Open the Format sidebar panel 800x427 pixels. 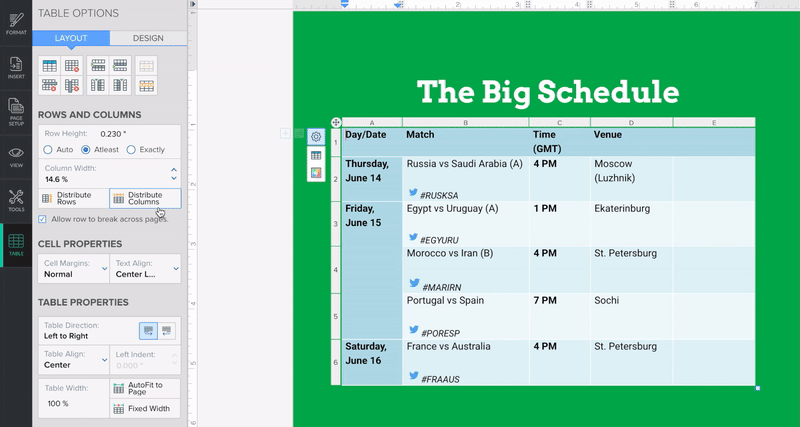[x=16, y=22]
